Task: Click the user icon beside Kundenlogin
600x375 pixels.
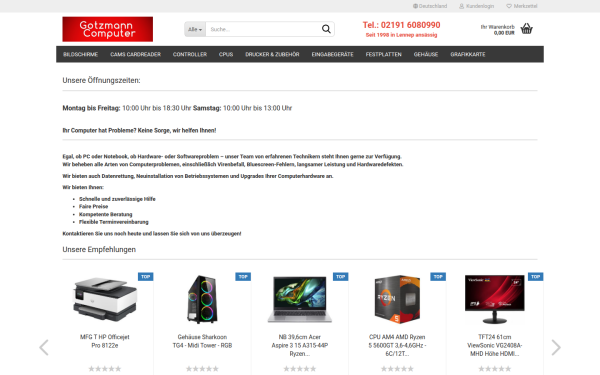Action: tap(461, 6)
